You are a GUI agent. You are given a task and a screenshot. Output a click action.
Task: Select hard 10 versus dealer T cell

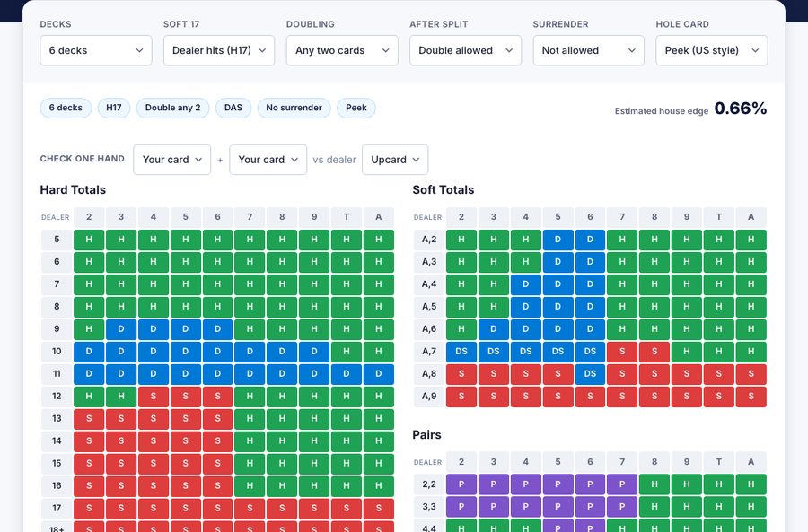point(347,352)
